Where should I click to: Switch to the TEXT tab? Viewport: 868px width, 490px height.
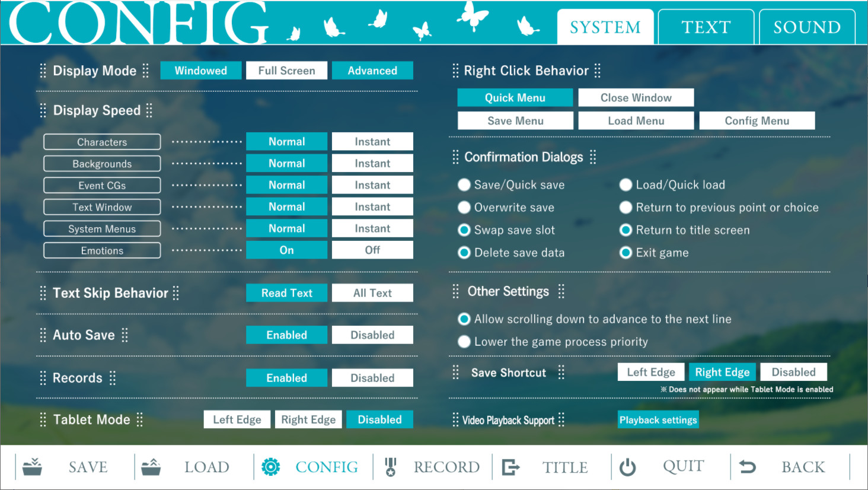(706, 27)
